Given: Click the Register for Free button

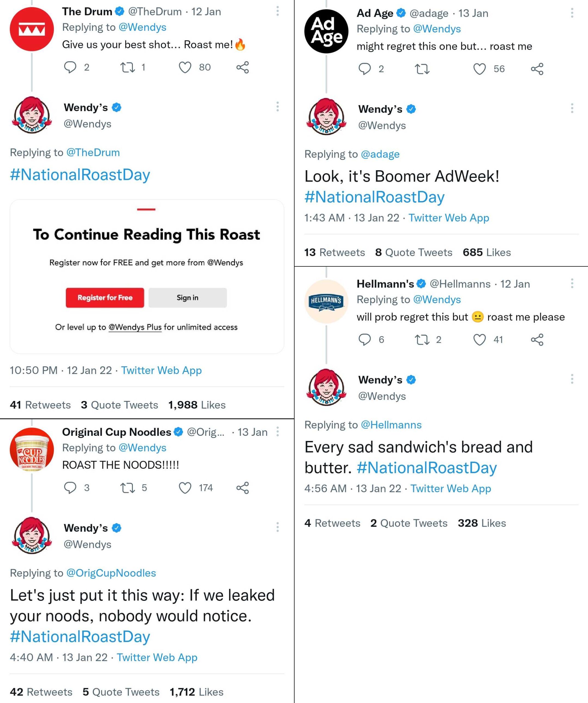Looking at the screenshot, I should 105,298.
